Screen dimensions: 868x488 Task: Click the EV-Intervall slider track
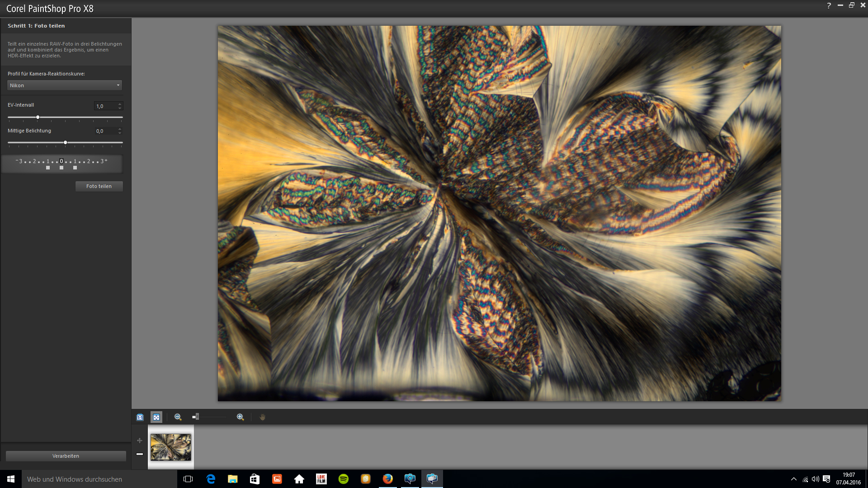[x=81, y=117]
